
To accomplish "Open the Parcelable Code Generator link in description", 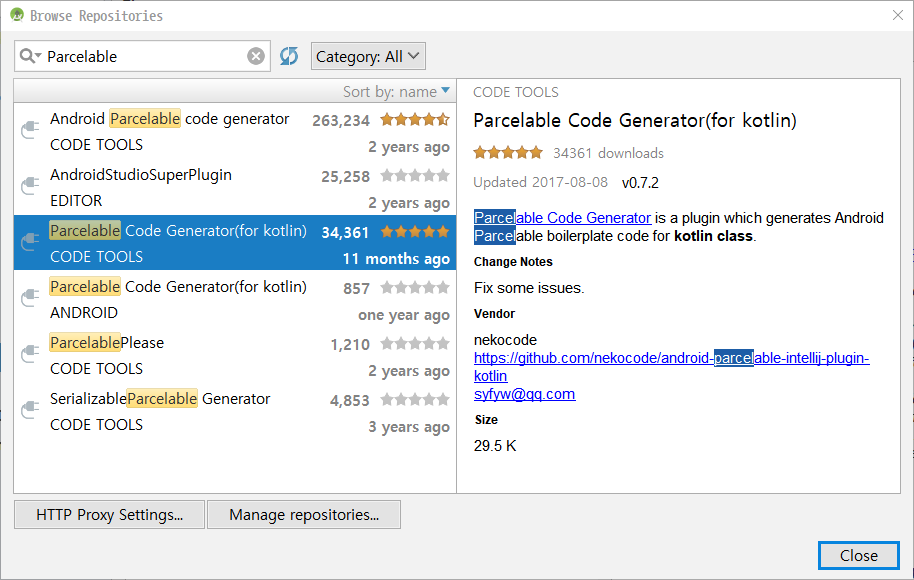I will (562, 218).
